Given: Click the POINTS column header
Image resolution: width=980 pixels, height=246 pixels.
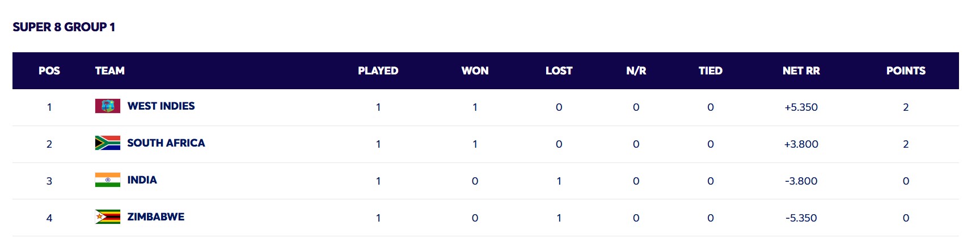Looking at the screenshot, I should pos(906,71).
